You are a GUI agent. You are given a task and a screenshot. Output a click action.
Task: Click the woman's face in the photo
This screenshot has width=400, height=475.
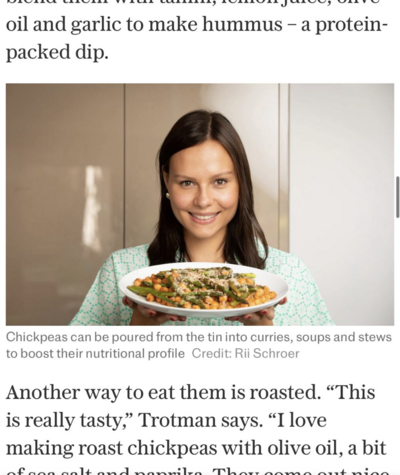(203, 185)
